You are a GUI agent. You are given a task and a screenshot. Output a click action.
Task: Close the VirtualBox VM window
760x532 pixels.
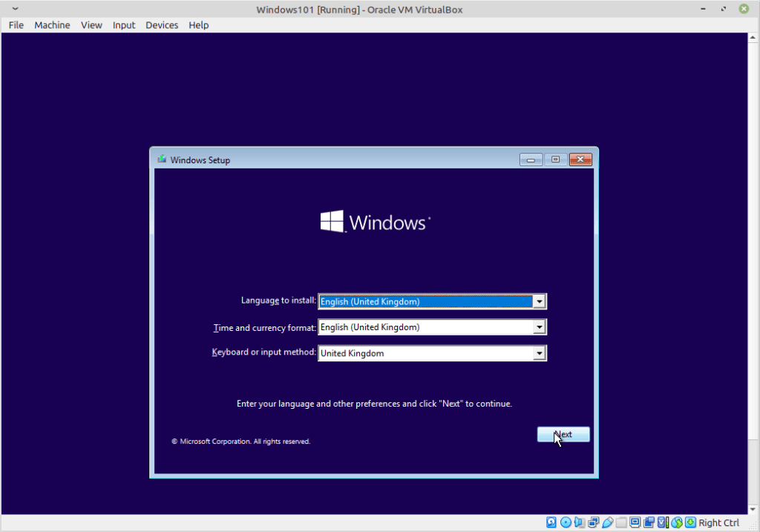pyautogui.click(x=744, y=9)
